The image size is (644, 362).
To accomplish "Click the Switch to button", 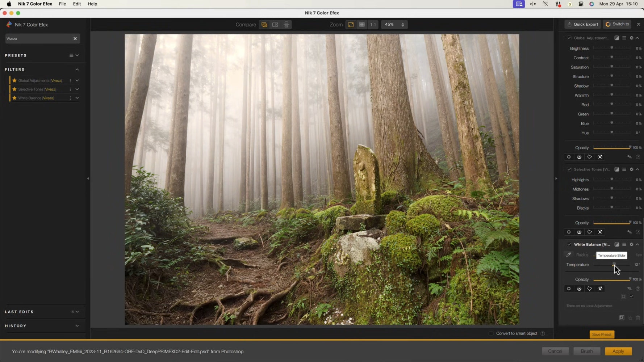I will (617, 24).
